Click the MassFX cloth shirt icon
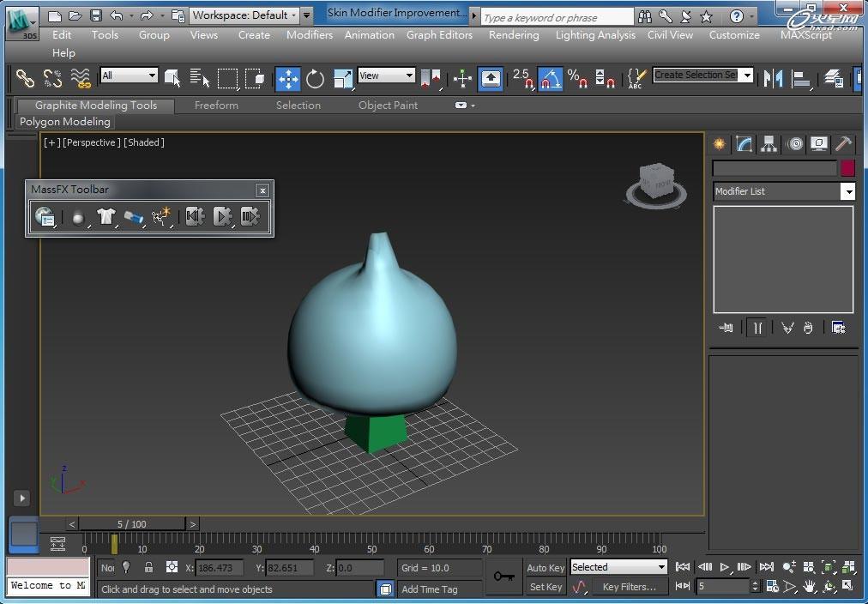This screenshot has width=868, height=604. [x=105, y=217]
